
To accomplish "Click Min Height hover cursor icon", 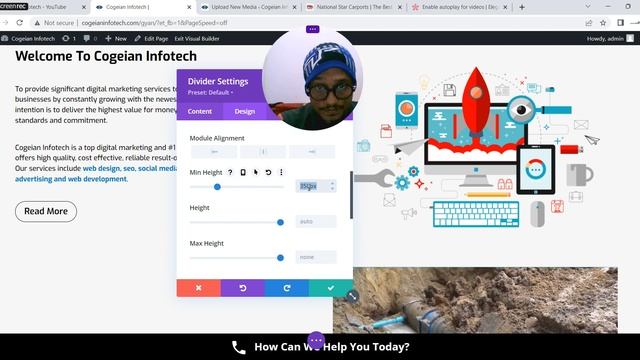I will [256, 172].
